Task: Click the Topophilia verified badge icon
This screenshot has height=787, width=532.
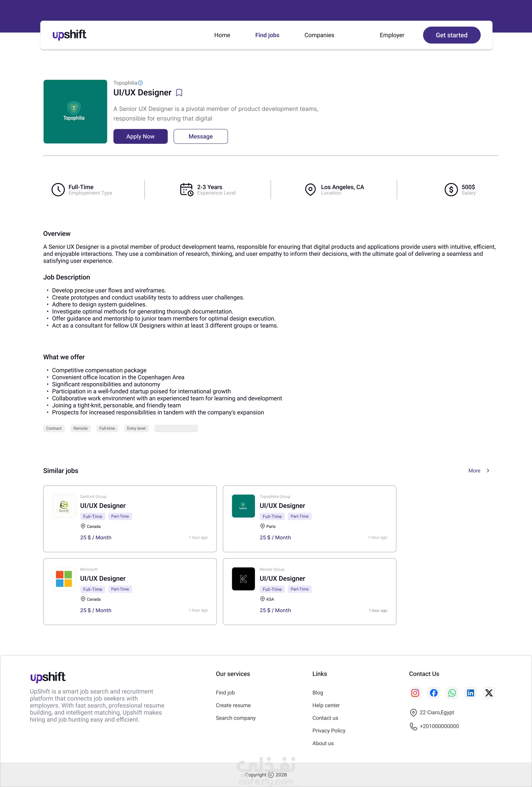Action: 140,83
